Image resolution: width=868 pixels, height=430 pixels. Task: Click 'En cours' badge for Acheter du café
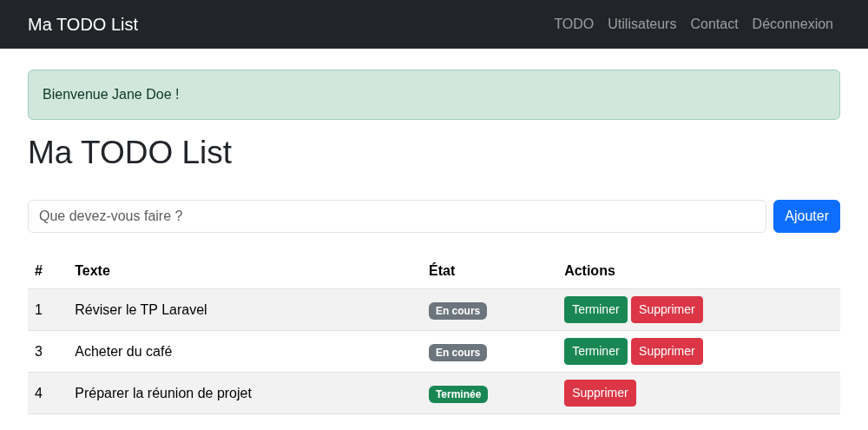457,353
